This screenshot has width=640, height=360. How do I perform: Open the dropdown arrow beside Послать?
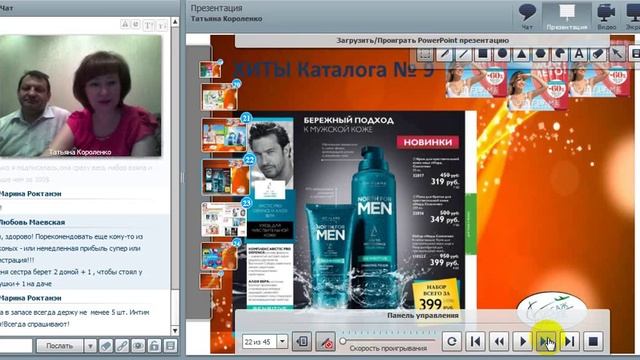[90, 346]
